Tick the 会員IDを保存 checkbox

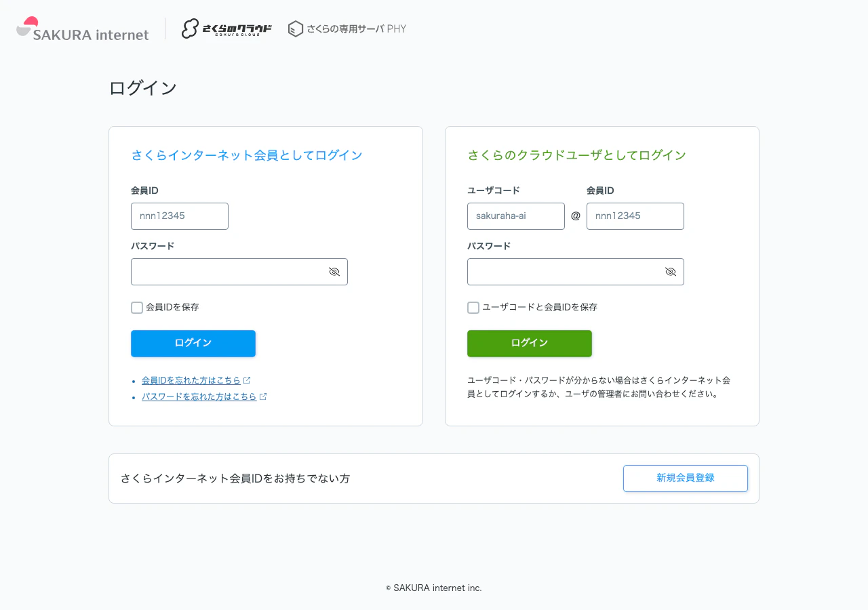pyautogui.click(x=137, y=308)
